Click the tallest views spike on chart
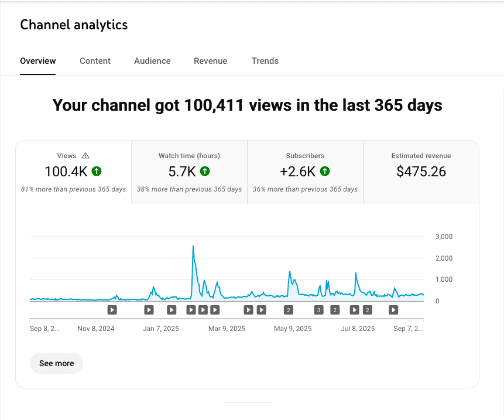The width and height of the screenshot is (504, 420). [193, 247]
